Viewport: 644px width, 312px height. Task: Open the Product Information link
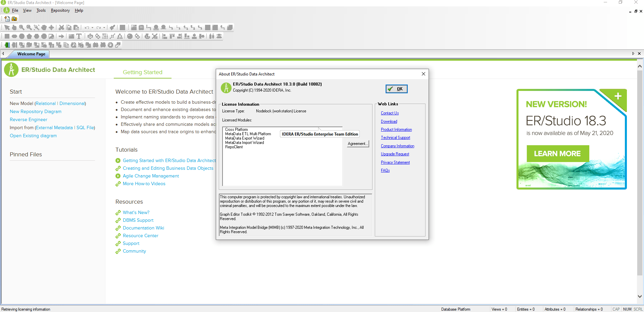tap(396, 129)
